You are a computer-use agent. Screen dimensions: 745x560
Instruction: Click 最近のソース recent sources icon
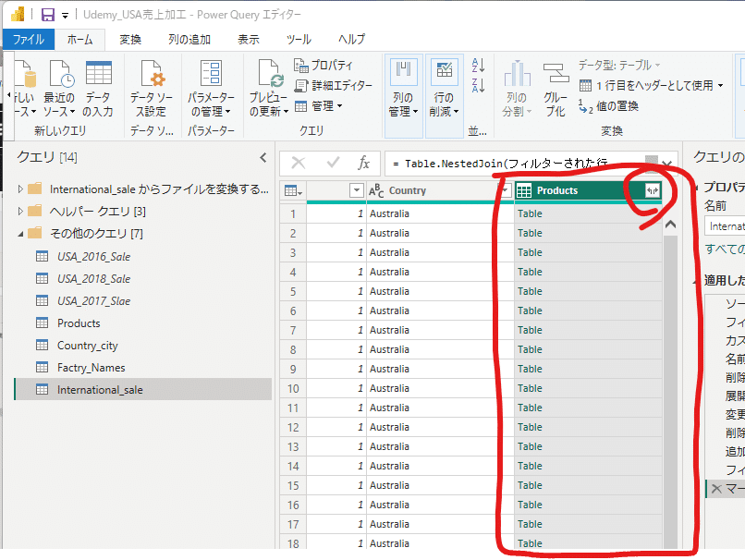point(59,89)
